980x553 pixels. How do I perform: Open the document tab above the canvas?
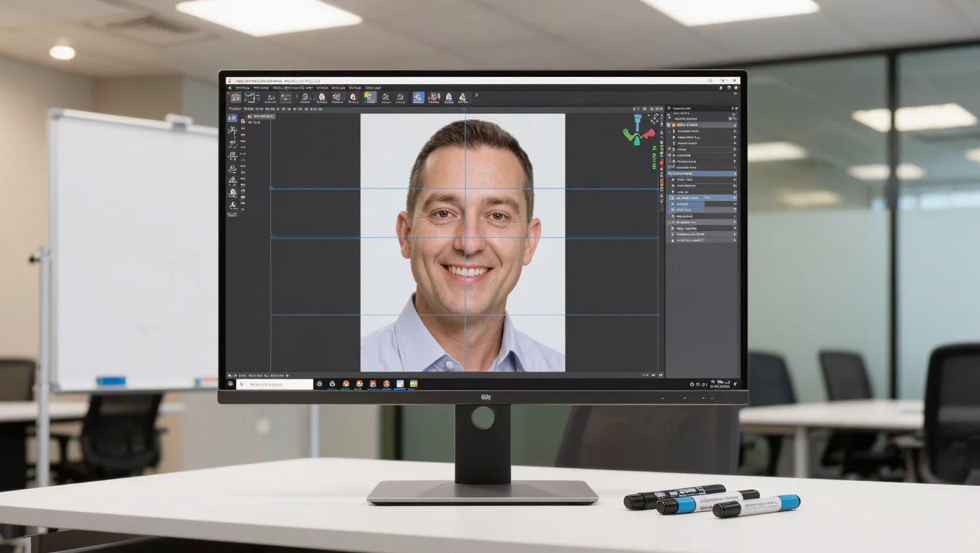[x=262, y=117]
